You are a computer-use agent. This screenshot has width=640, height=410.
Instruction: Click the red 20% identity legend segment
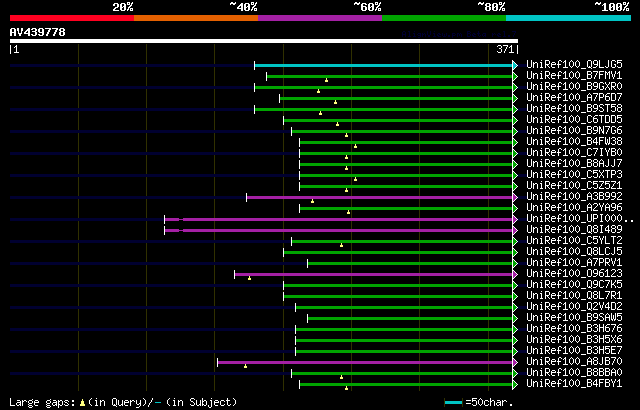click(x=72, y=18)
